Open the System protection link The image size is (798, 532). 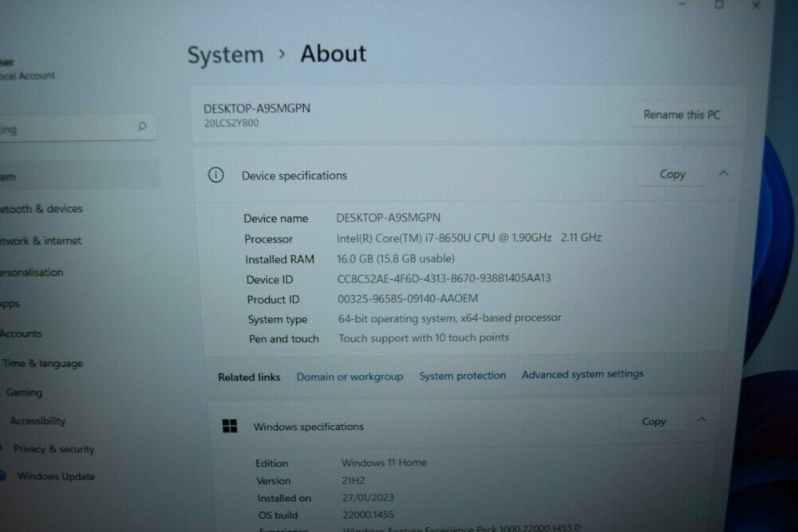[463, 376]
